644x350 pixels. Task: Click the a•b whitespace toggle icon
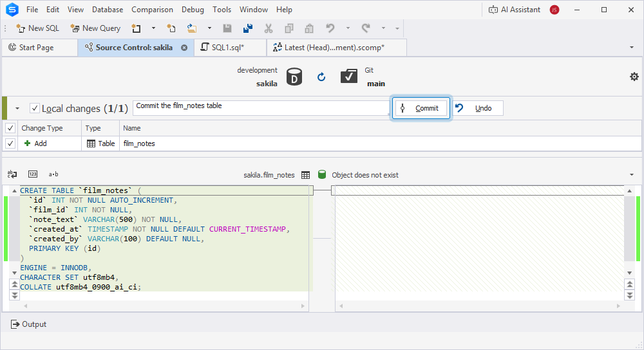coord(53,174)
